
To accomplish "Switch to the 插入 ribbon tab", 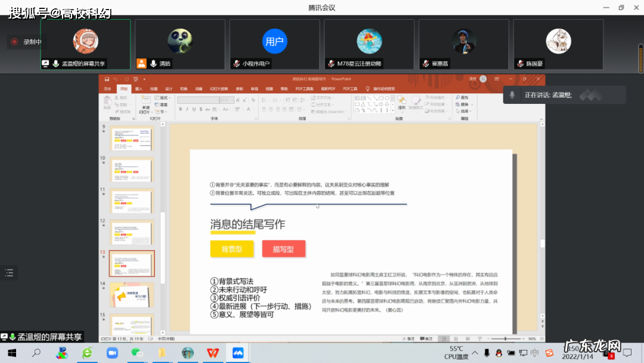I will click(139, 88).
